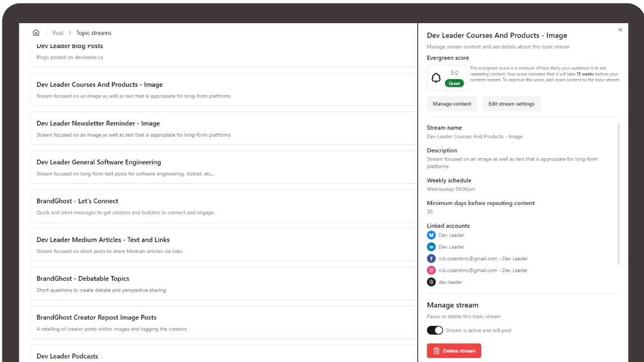644x362 pixels.
Task: Open the Post breadcrumb link
Action: tap(58, 33)
